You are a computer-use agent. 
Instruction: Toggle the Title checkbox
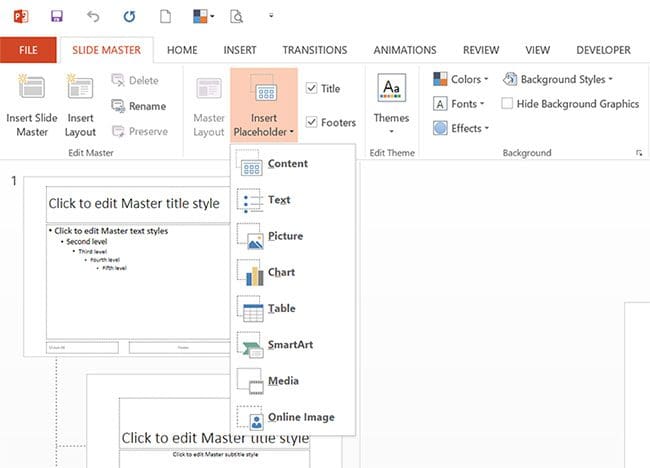pyautogui.click(x=311, y=88)
